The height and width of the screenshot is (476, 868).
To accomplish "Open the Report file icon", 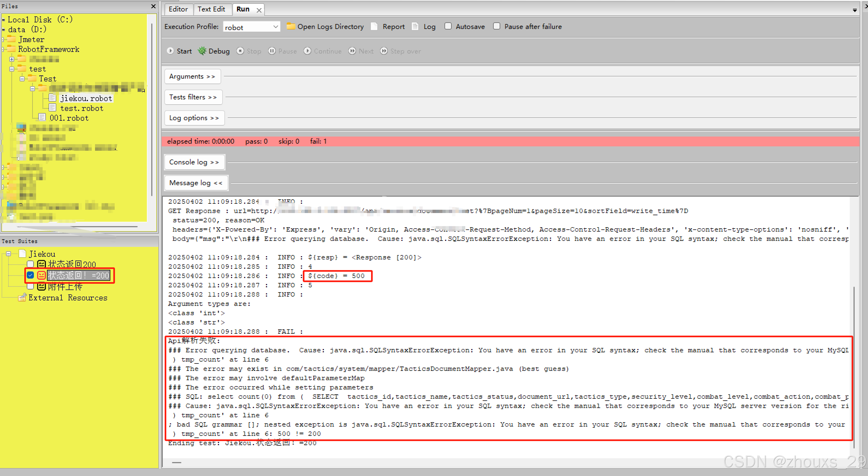I will click(374, 26).
